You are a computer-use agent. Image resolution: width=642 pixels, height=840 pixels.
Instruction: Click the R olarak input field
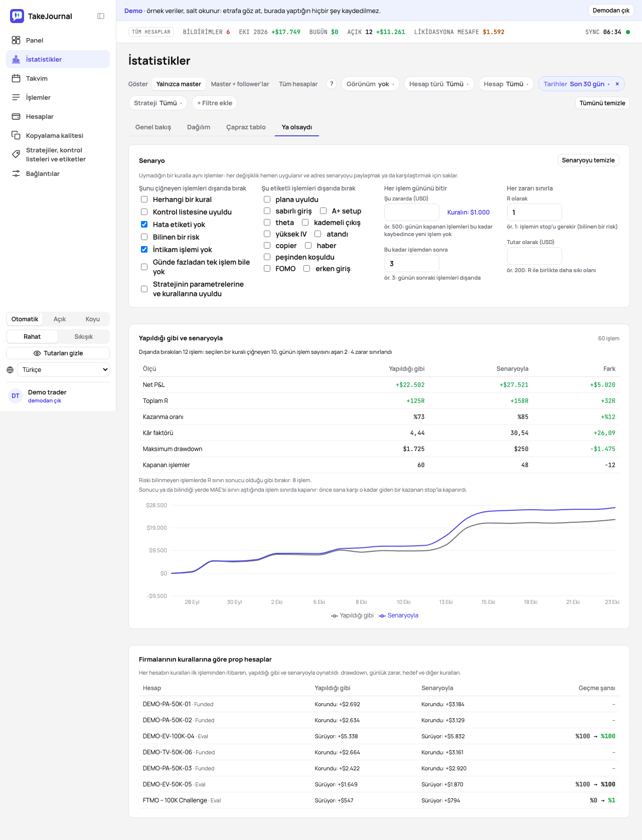point(534,213)
